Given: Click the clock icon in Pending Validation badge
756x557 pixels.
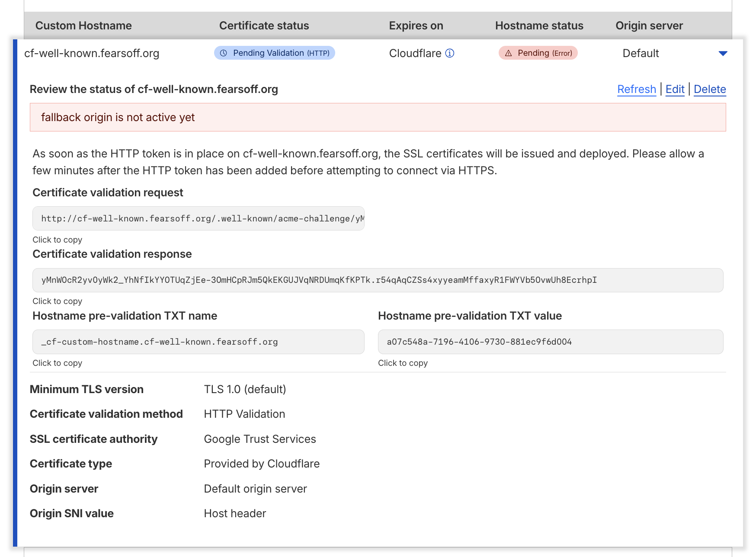Looking at the screenshot, I should (x=224, y=53).
